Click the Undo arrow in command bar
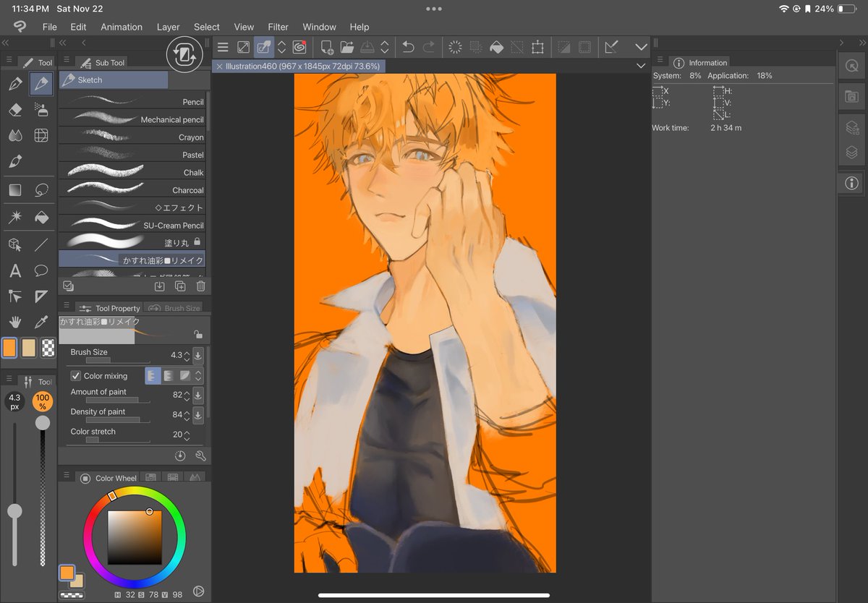The image size is (868, 603). click(408, 47)
